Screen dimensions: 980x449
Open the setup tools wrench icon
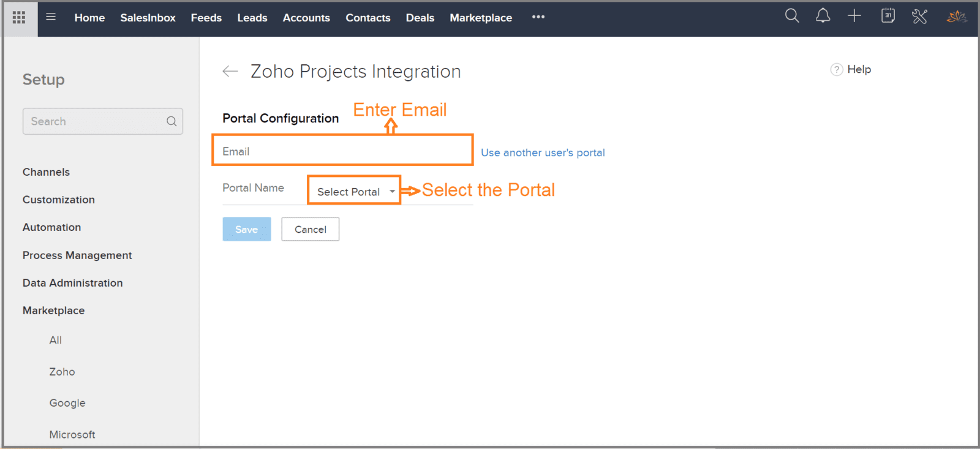919,17
